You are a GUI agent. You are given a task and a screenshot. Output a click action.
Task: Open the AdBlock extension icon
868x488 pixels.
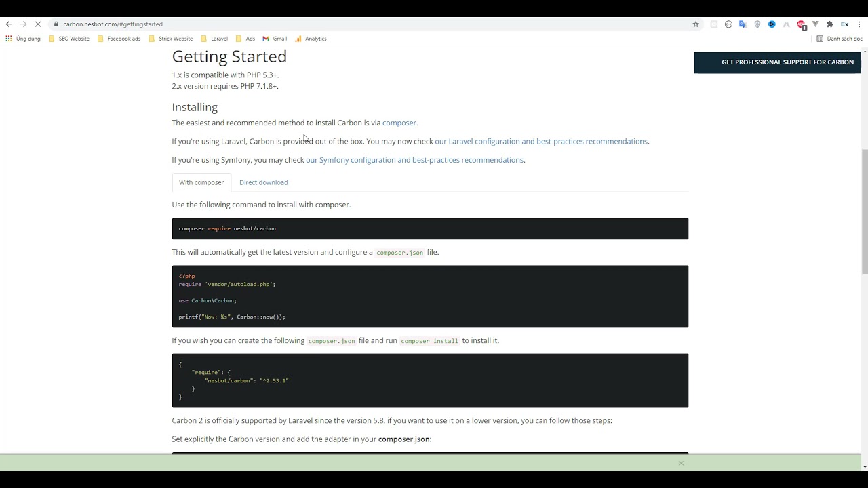(801, 24)
